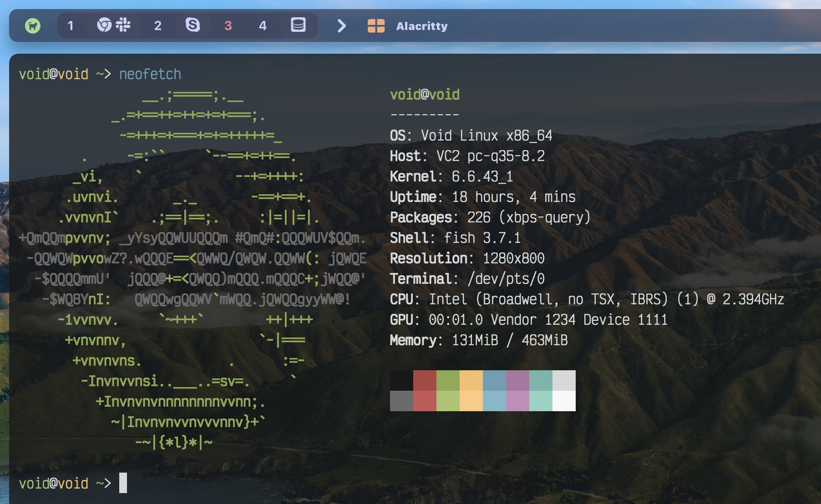Click the Host: VC2 pc-q35-8.2 line
Viewport: 821px width, 504px height.
tap(467, 156)
